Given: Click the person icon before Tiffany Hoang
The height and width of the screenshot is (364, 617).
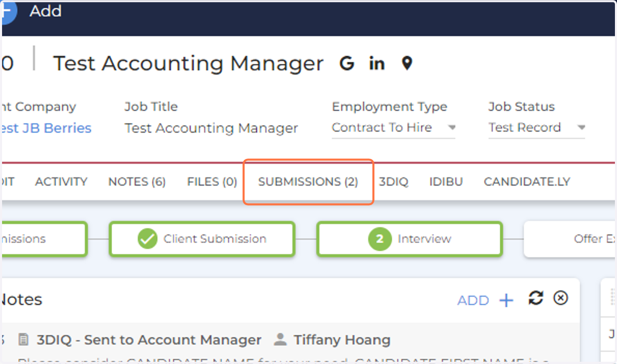Looking at the screenshot, I should click(280, 340).
